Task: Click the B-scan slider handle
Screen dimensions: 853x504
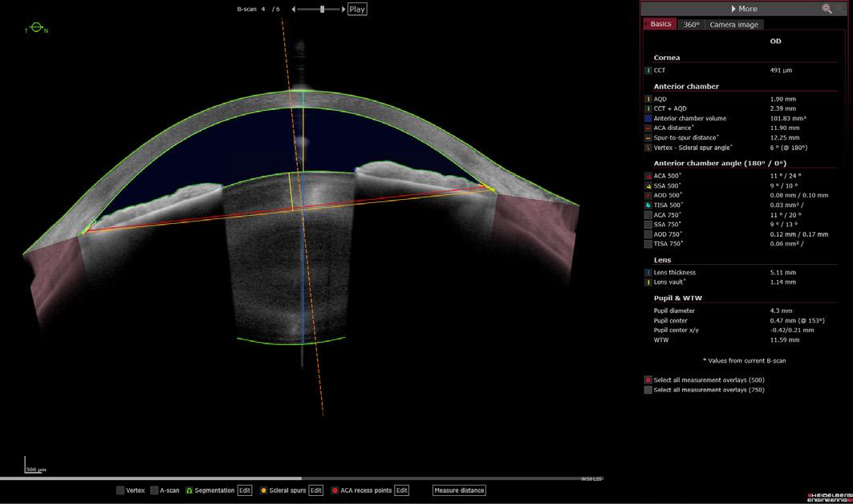Action: click(322, 10)
